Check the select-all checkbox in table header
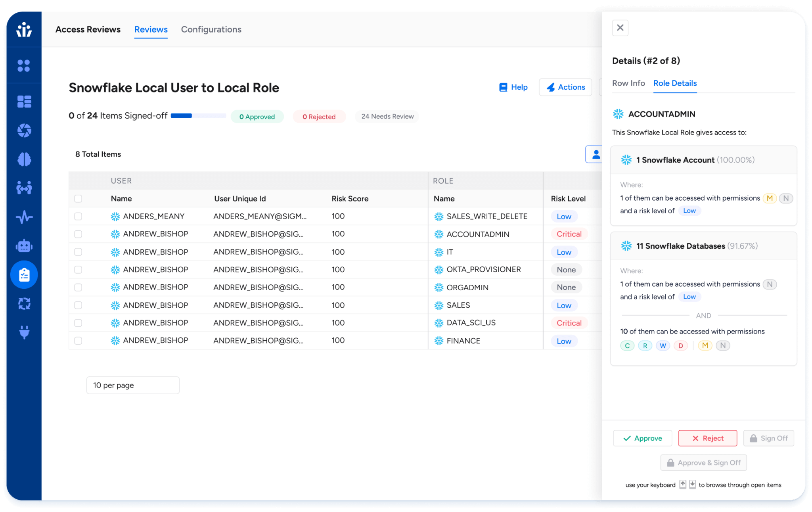 pos(78,198)
